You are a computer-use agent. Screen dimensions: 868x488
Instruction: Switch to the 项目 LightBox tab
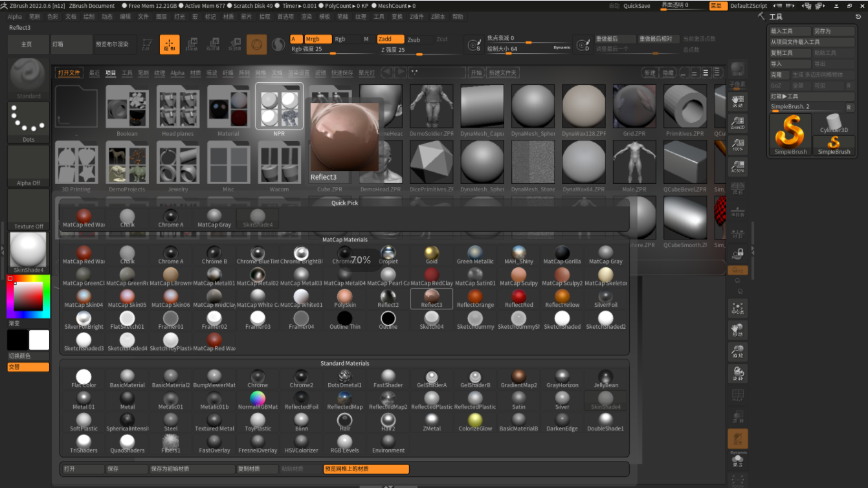coord(111,73)
